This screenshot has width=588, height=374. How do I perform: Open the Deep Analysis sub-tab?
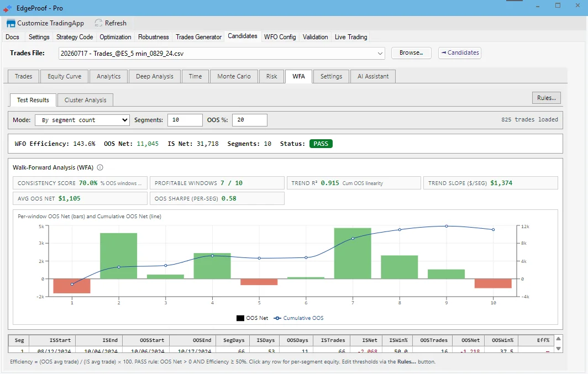155,76
